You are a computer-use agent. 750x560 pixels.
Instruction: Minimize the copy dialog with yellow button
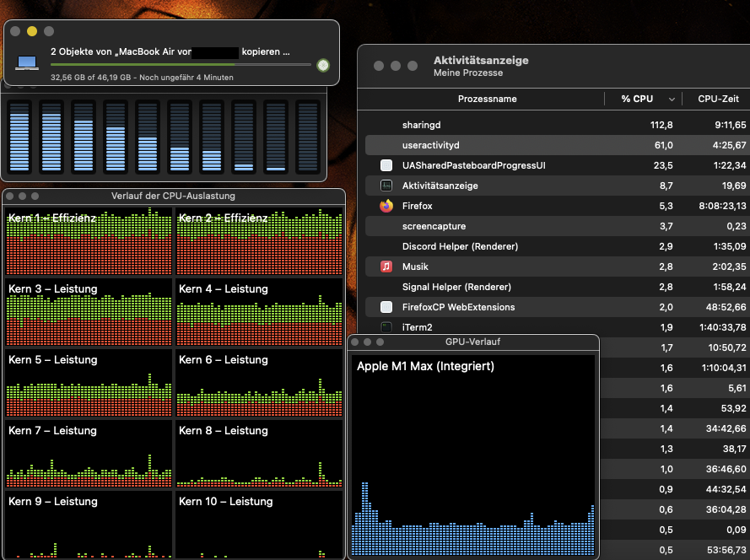(x=32, y=31)
